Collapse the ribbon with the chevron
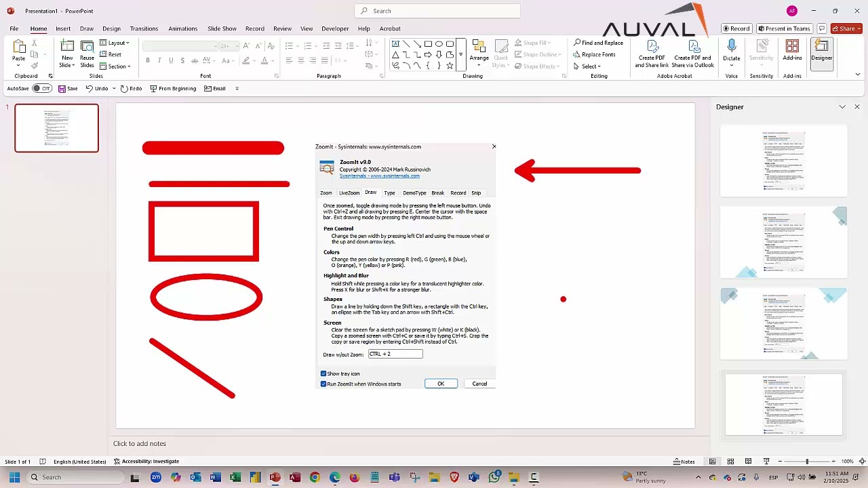Image resolution: width=868 pixels, height=488 pixels. (858, 75)
